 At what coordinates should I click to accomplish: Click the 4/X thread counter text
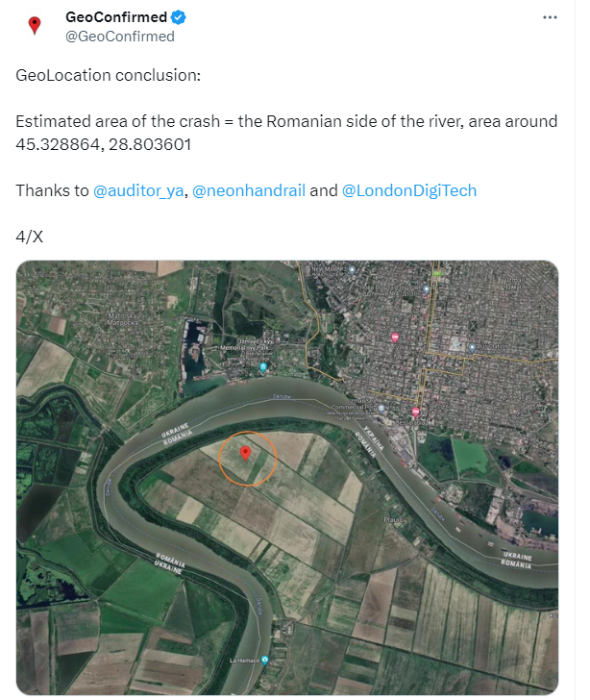click(29, 236)
